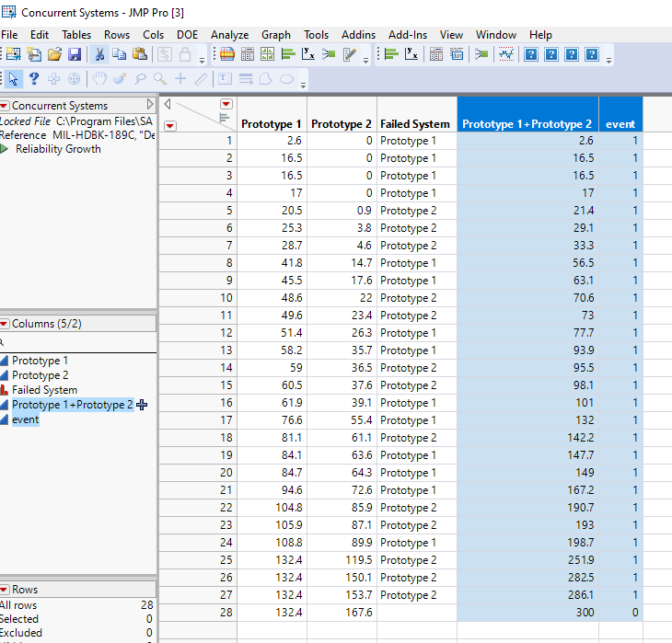
Task: Open the Add-Ins menu
Action: [x=408, y=35]
